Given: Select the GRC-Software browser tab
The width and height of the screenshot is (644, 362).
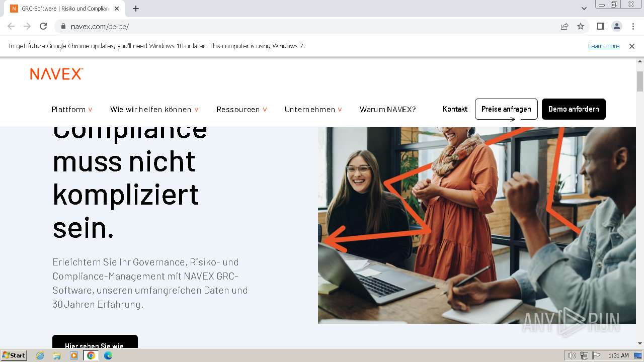Looking at the screenshot, I should (x=65, y=9).
